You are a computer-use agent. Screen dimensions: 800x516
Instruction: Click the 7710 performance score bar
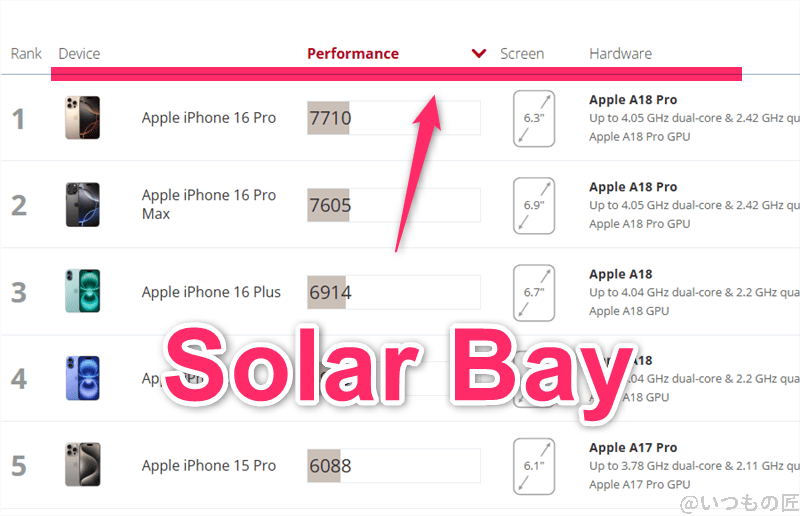(x=393, y=118)
